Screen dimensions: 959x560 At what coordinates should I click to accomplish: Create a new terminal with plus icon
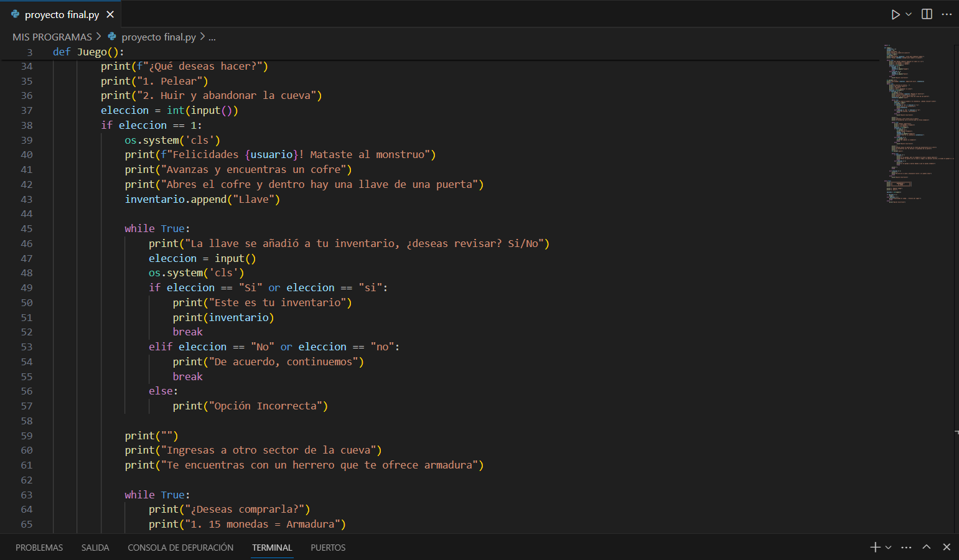(875, 547)
